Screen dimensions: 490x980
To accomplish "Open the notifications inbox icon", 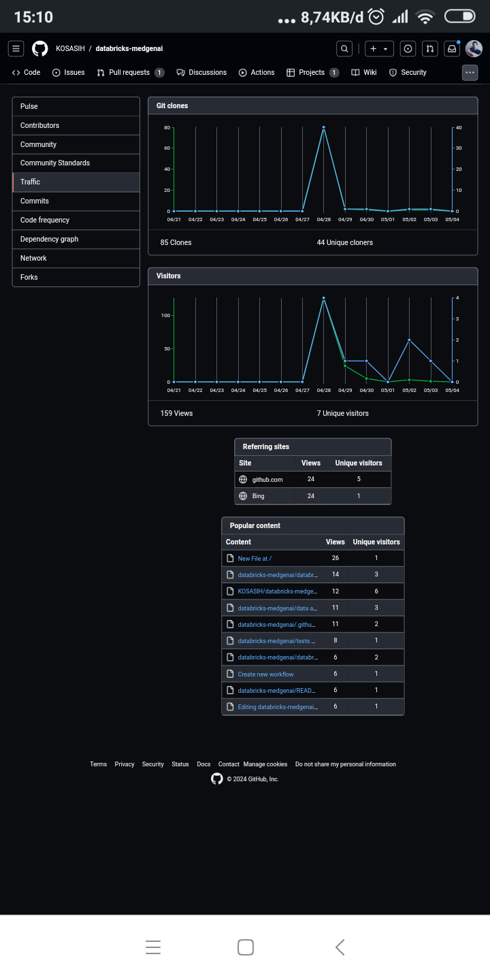I will (x=451, y=48).
